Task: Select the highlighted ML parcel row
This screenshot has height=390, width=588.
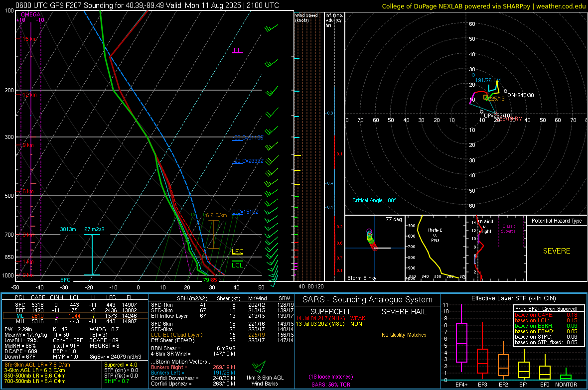Action: point(75,316)
